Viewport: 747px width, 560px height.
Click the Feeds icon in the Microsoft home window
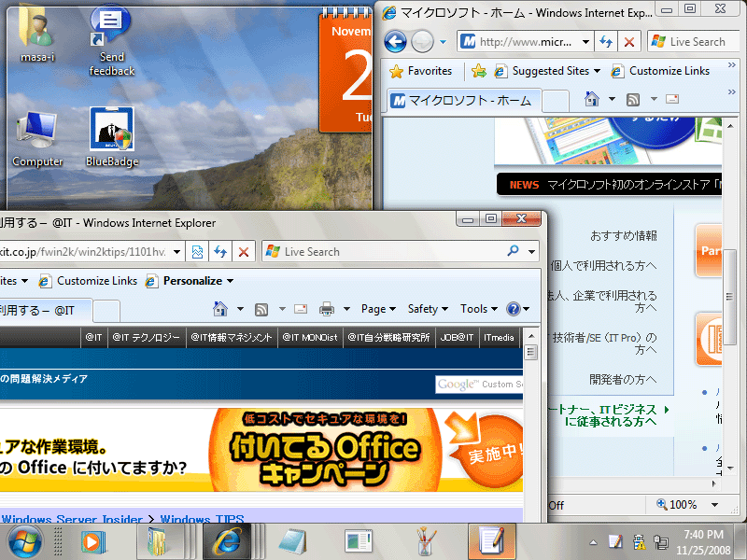[x=633, y=100]
